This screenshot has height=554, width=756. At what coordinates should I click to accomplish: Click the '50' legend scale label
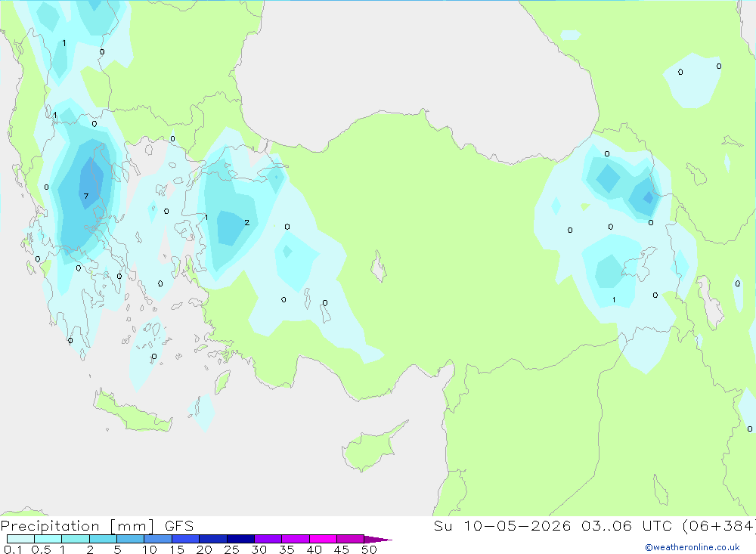tap(369, 549)
